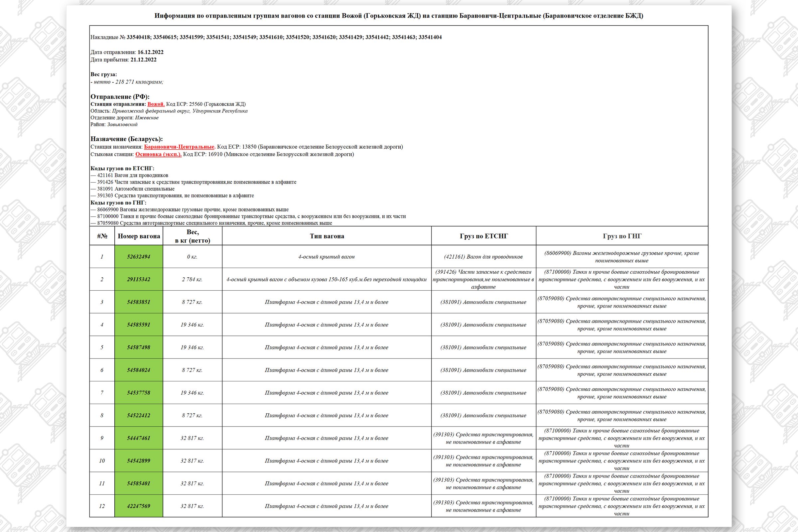798x532 pixels.
Task: Select wagon number 54583851 cell
Action: click(x=138, y=302)
